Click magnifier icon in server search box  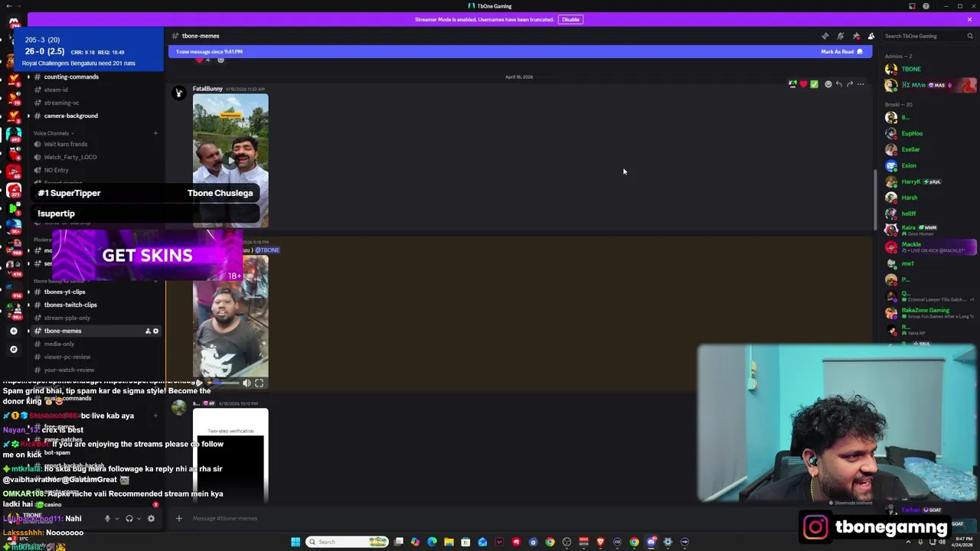tap(970, 36)
